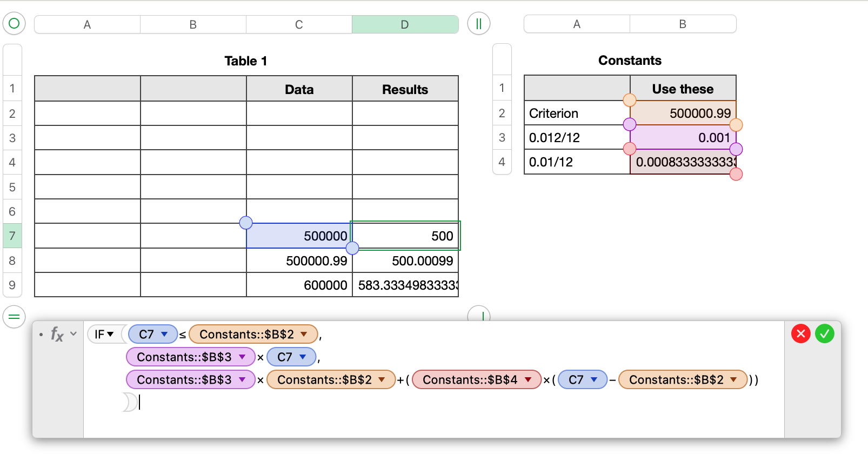Viewport: 868px width, 454px height.
Task: Click Table 1 column-resize handle with two vertical bars
Action: 478,24
